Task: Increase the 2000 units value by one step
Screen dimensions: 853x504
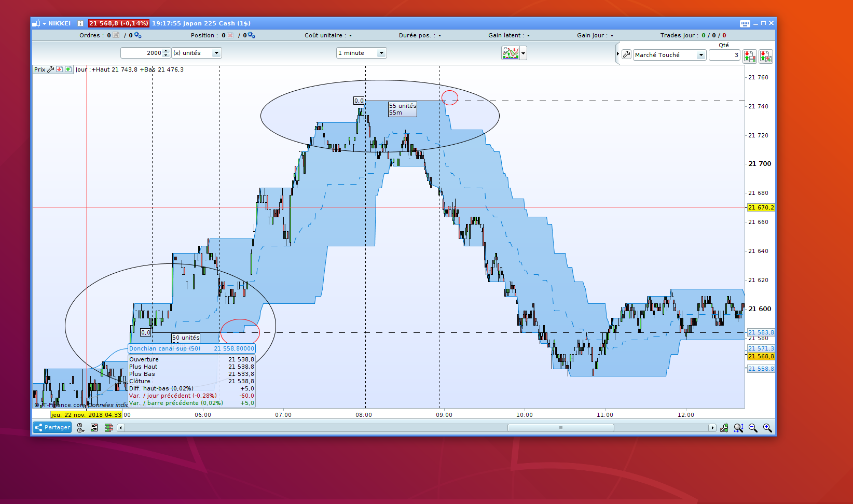Action: [x=166, y=51]
